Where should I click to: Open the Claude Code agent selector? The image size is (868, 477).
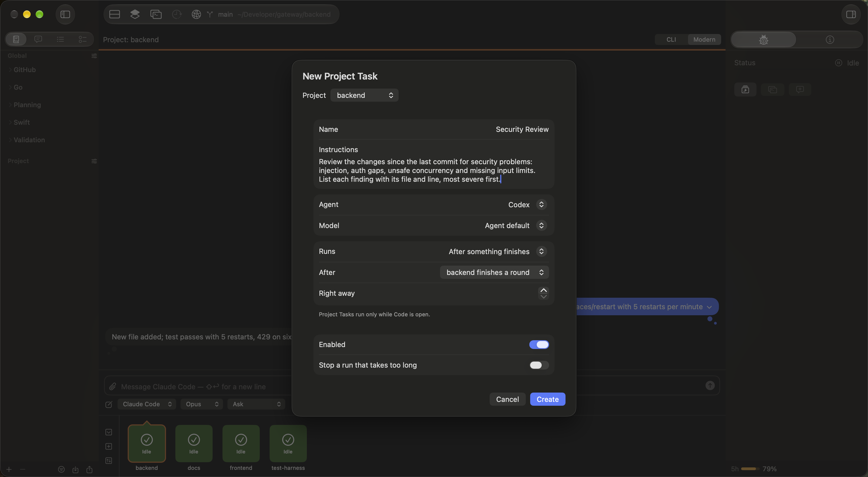click(147, 404)
